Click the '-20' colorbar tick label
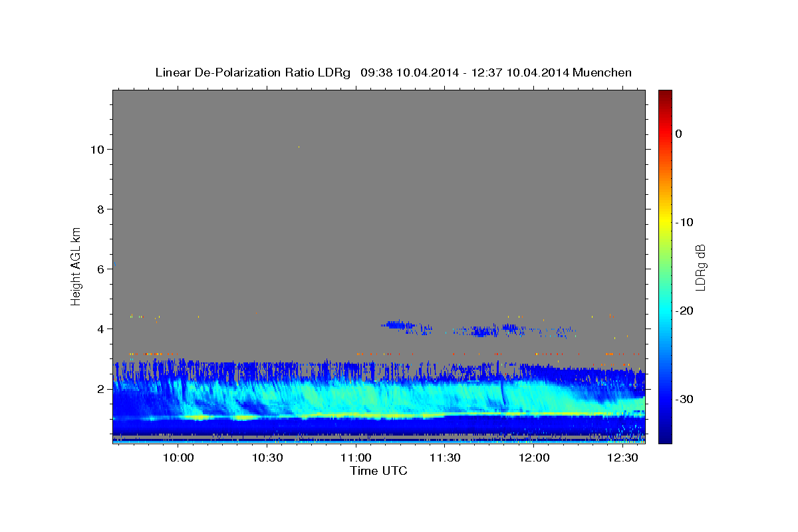 coord(684,311)
